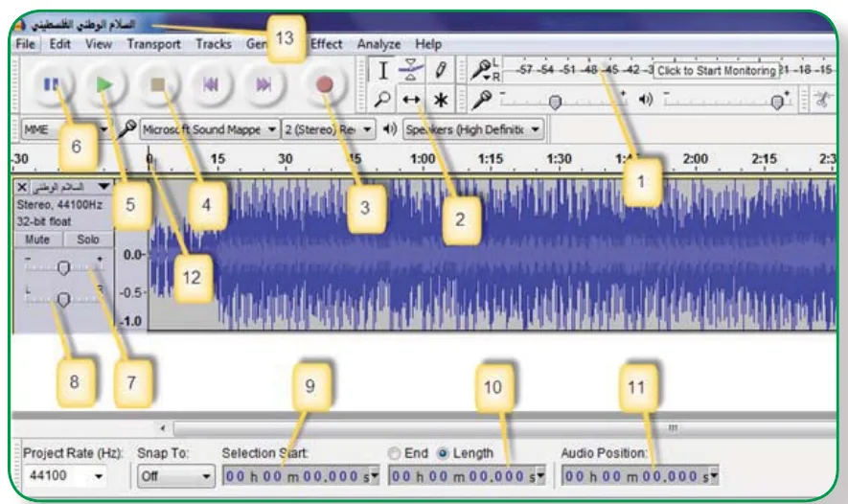
Task: Solo the audio track
Action: pos(87,239)
